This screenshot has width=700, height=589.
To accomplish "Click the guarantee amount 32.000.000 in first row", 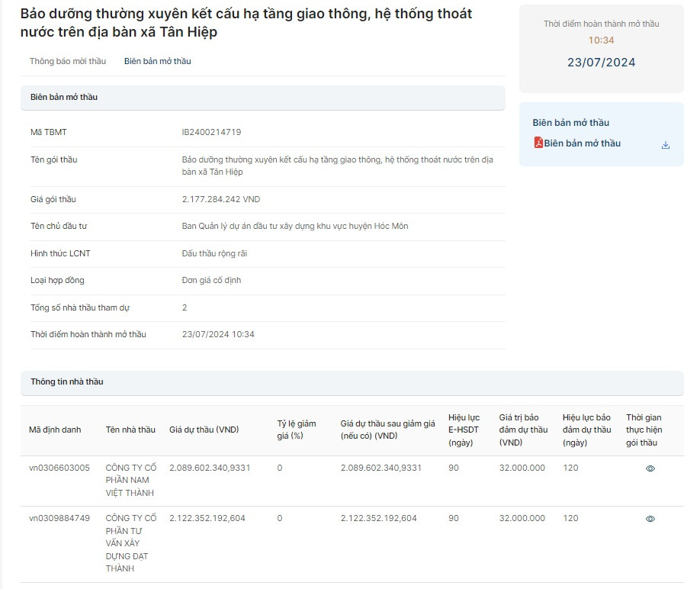I will (522, 468).
